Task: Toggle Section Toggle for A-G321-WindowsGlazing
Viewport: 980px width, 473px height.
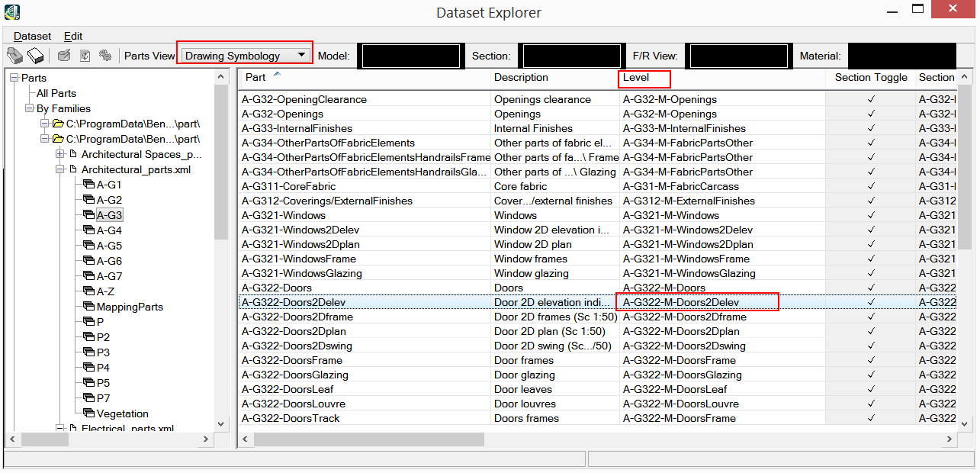Action: tap(871, 273)
